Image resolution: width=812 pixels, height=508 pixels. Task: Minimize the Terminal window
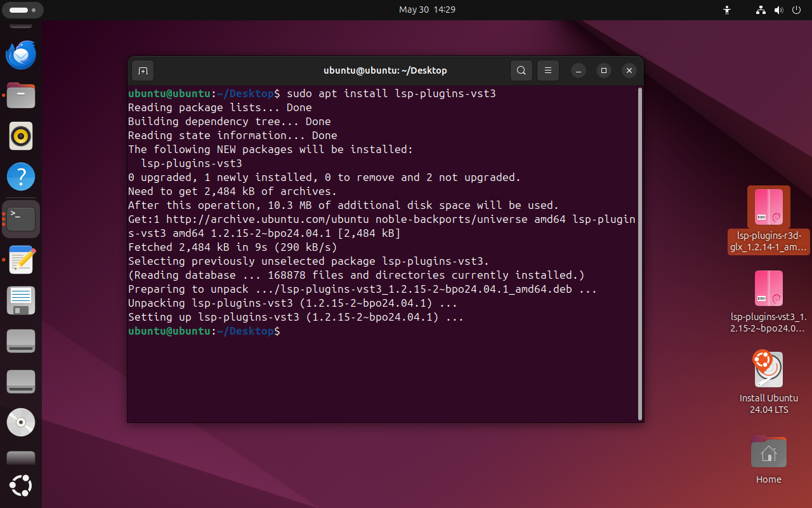click(x=579, y=70)
